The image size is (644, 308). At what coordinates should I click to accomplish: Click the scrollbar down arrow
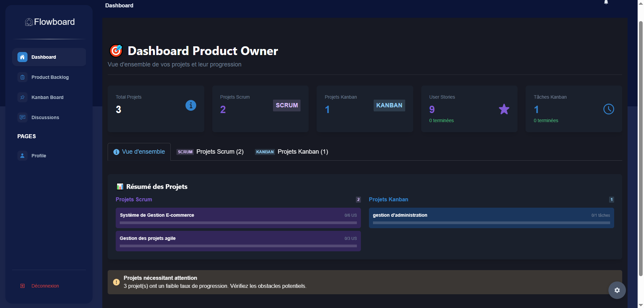641,305
